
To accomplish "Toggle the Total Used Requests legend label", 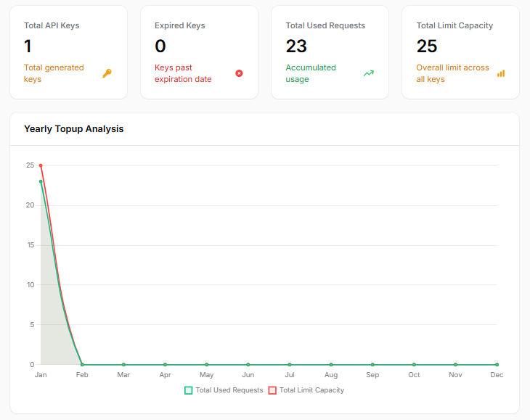I will (229, 390).
